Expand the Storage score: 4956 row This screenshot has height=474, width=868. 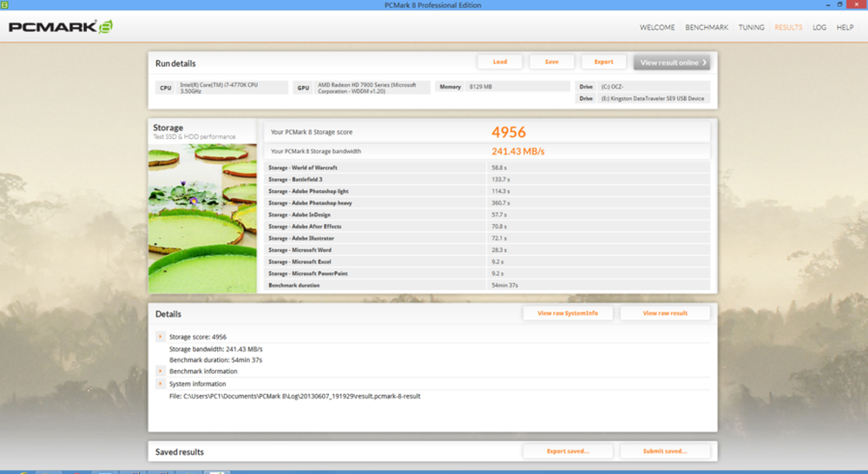tap(160, 337)
